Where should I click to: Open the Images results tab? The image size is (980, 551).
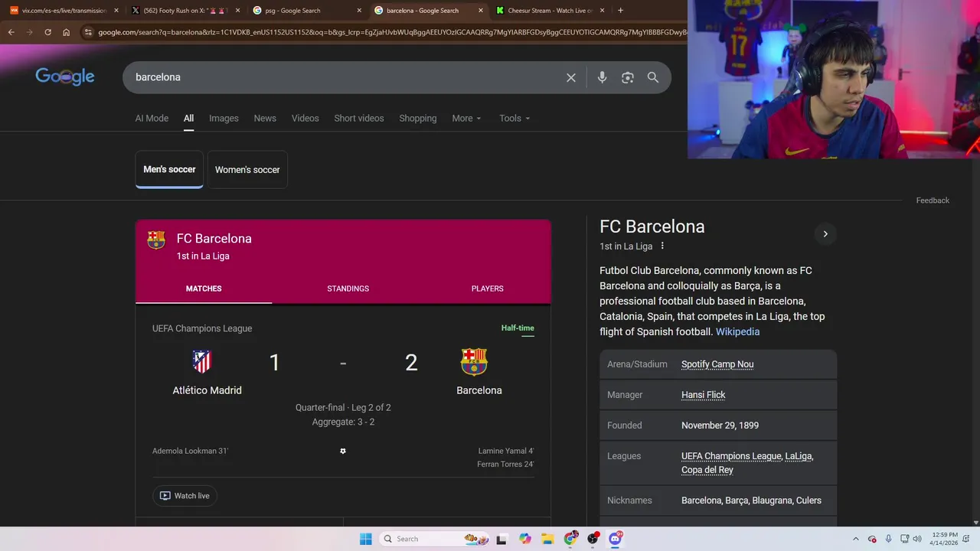(x=224, y=119)
